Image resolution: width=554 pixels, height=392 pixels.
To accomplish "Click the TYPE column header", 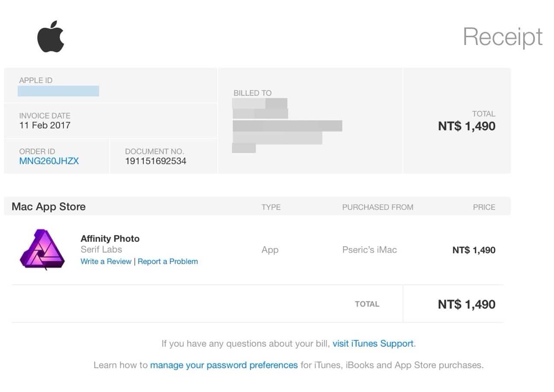I will [271, 207].
